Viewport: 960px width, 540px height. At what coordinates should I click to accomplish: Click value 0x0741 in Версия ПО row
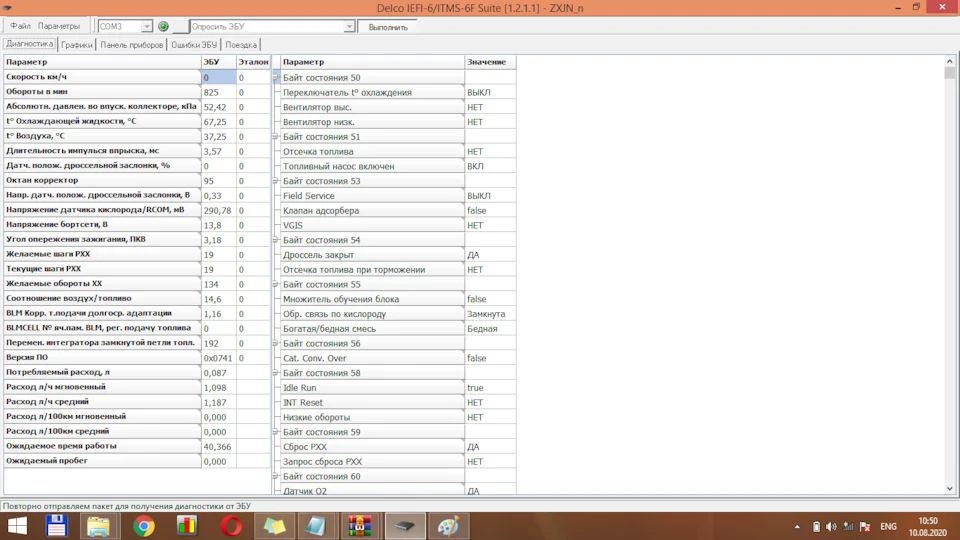[218, 358]
